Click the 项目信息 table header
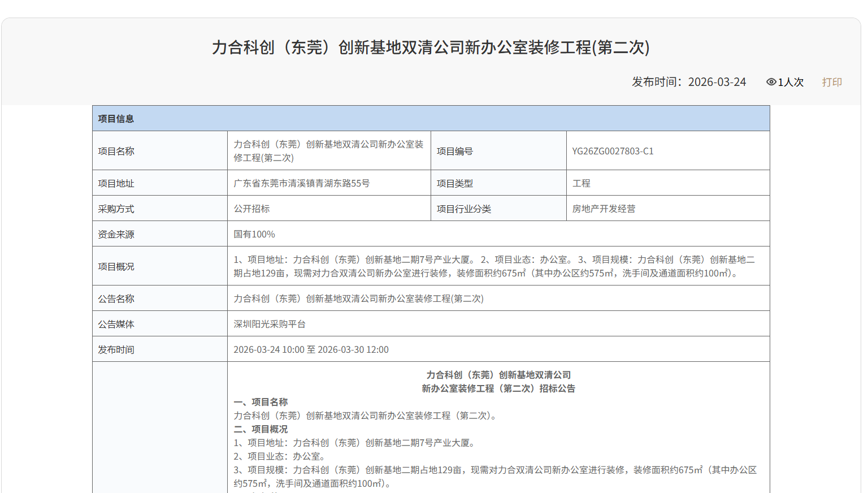Image resolution: width=868 pixels, height=493 pixels. click(116, 119)
